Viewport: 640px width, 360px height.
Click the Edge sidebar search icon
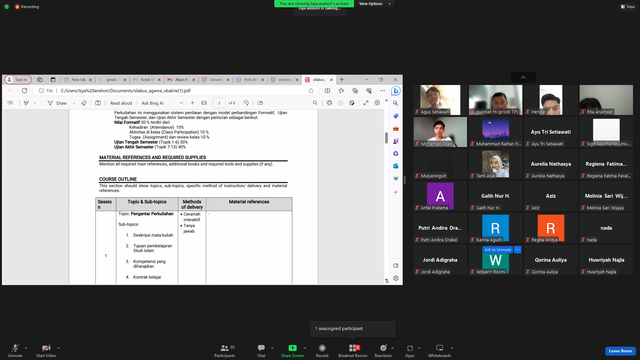tap(395, 103)
